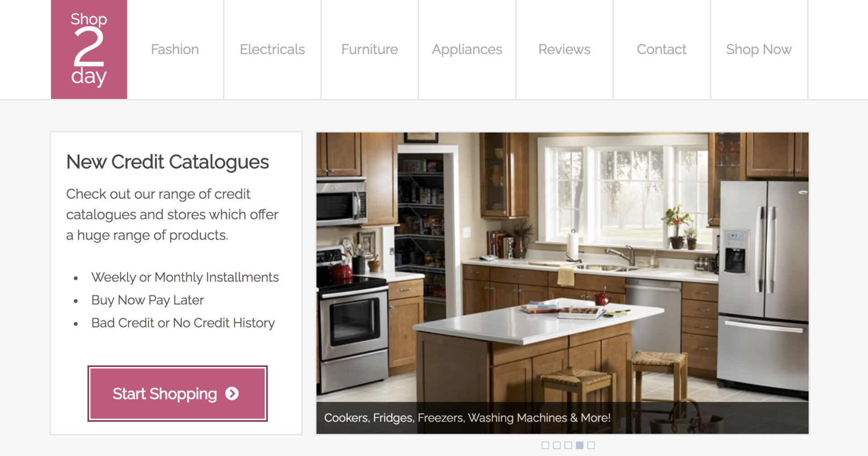Click the Shop2day logo

[x=89, y=49]
